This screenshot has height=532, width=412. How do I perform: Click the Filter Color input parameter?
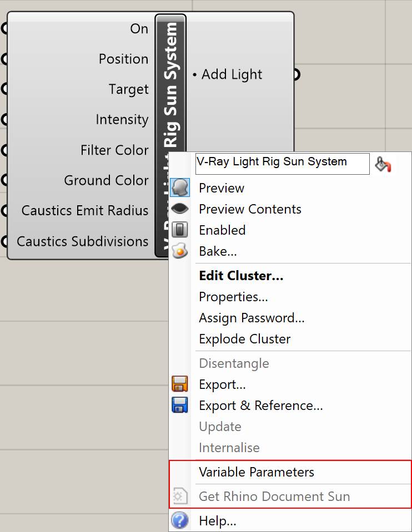point(114,150)
